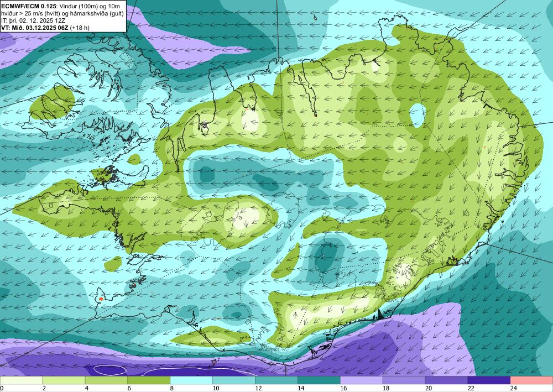
Task: Click the purple 18–20 legend swatch
Action: (x=404, y=380)
